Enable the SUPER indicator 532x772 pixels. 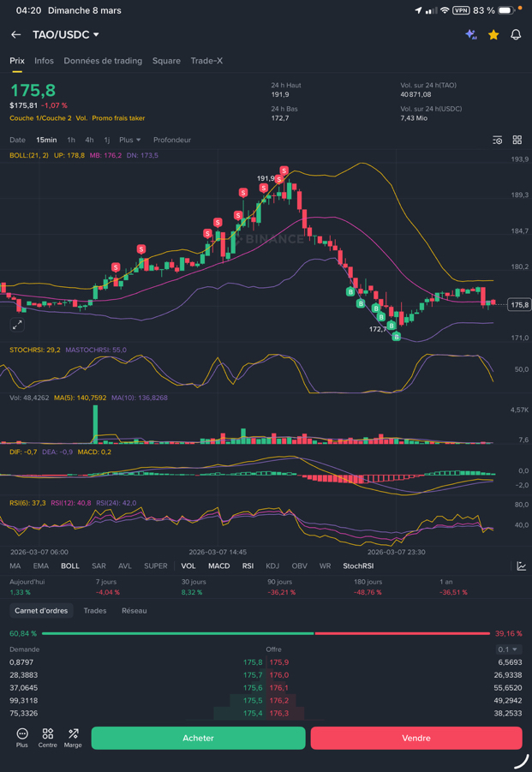pyautogui.click(x=156, y=566)
